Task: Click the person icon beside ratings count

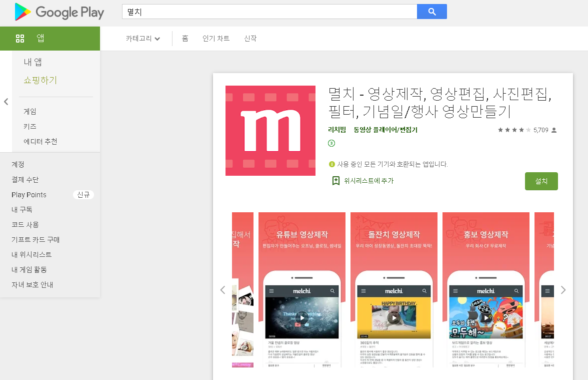Action: pyautogui.click(x=554, y=130)
